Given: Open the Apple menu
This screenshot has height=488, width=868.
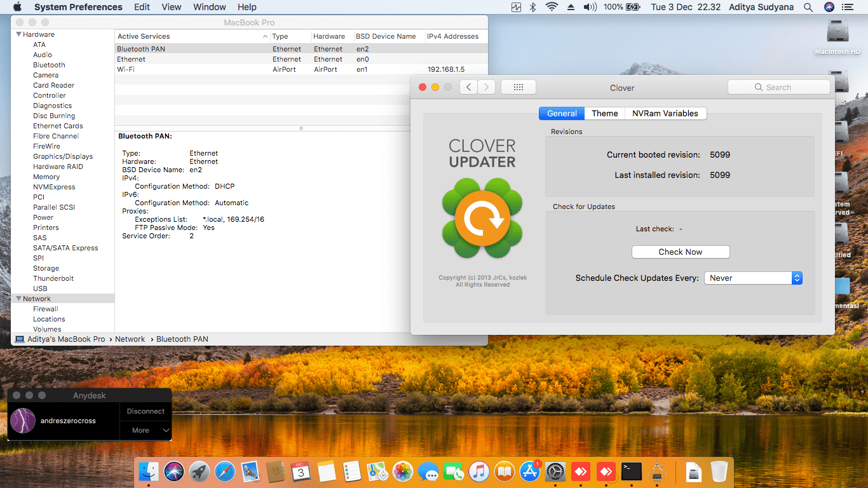Looking at the screenshot, I should [x=17, y=7].
